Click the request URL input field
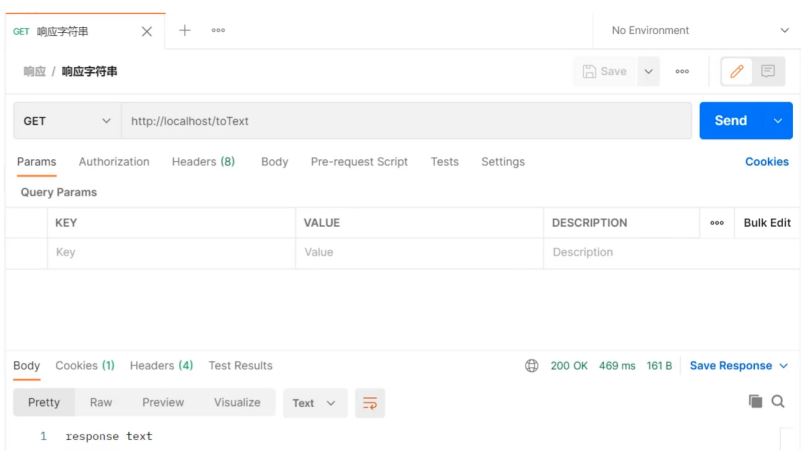 click(405, 121)
